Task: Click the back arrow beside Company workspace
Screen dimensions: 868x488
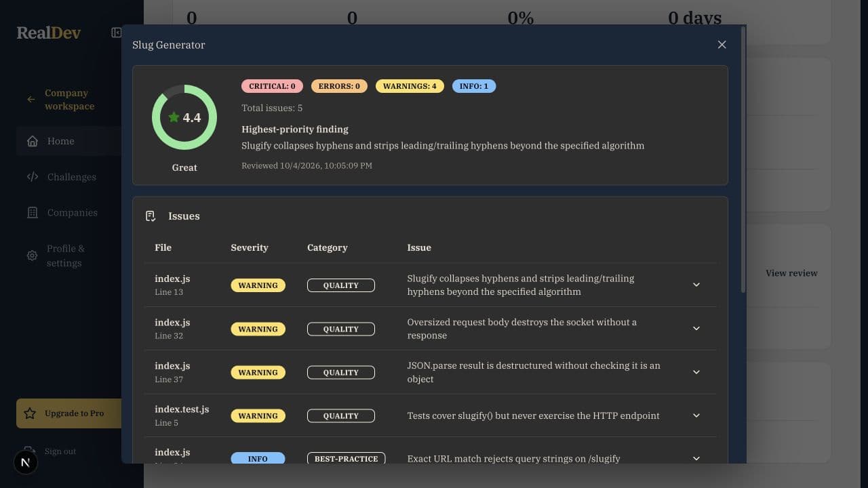Action: tap(31, 100)
